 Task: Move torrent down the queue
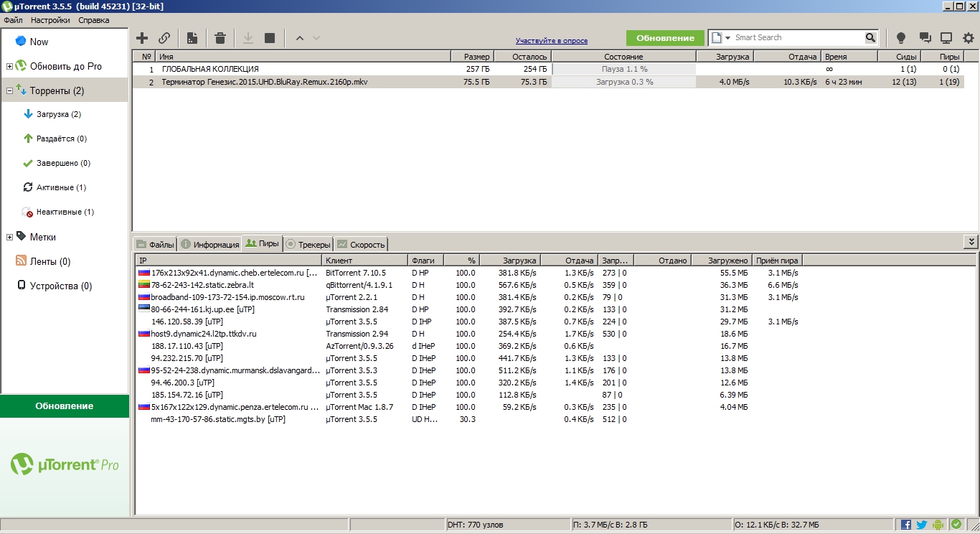point(316,38)
